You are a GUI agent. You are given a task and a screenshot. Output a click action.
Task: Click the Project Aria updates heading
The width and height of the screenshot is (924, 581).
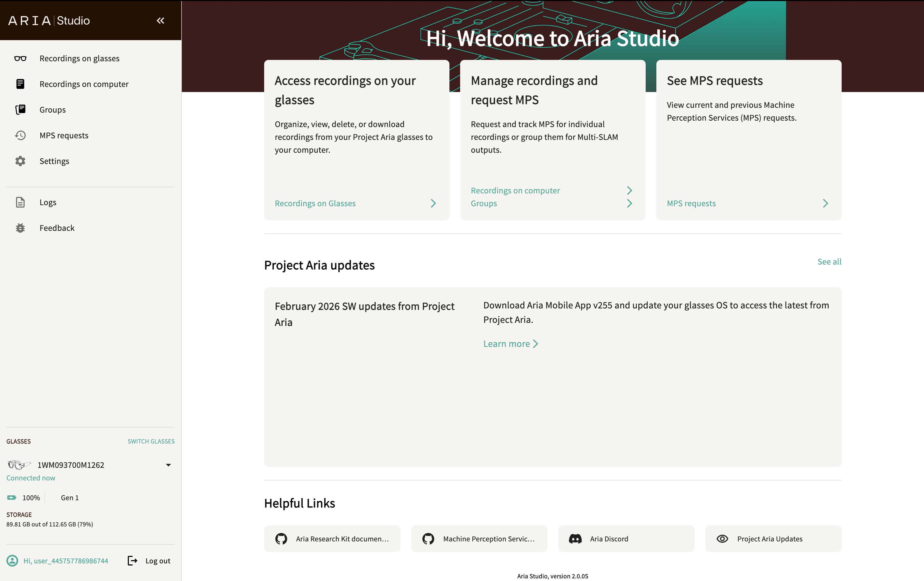(319, 265)
